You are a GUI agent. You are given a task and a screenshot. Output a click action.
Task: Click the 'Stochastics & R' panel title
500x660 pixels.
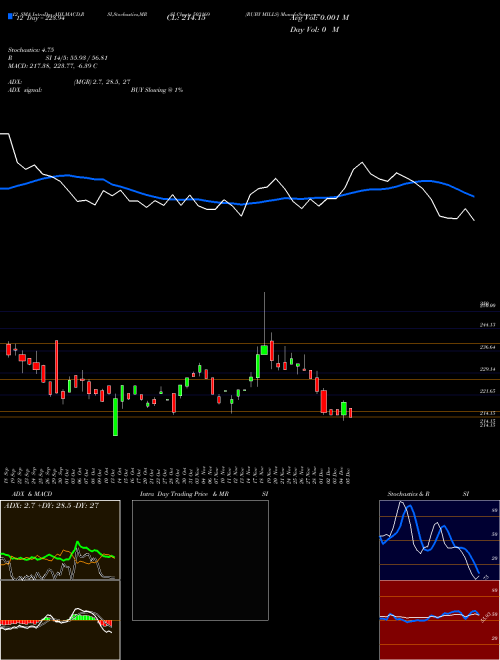click(x=409, y=494)
